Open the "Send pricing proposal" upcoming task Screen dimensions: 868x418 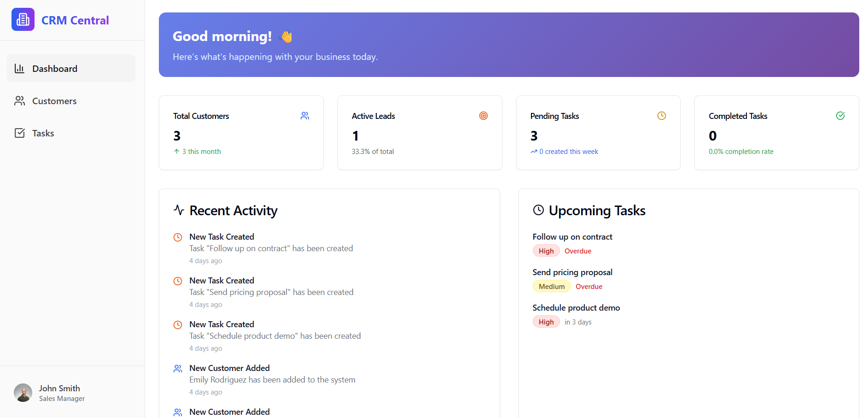point(572,272)
